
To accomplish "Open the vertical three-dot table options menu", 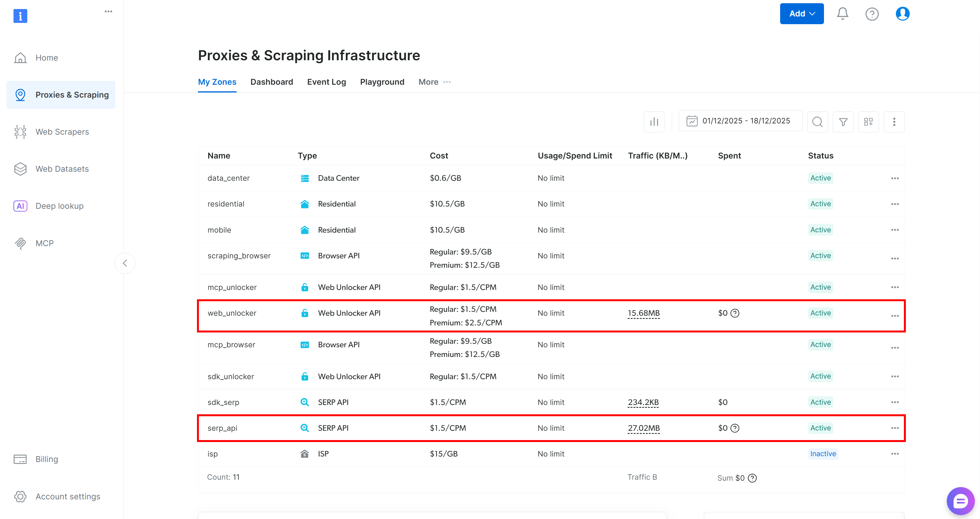I will tap(894, 122).
